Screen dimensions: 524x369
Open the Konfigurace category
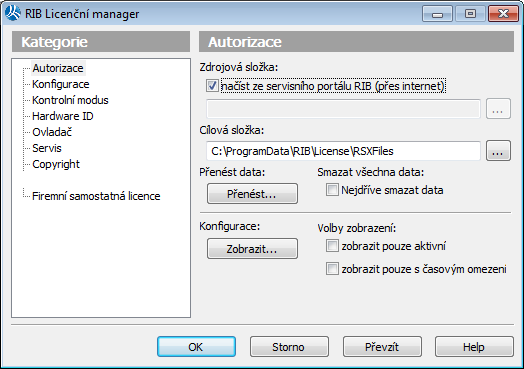(60, 84)
